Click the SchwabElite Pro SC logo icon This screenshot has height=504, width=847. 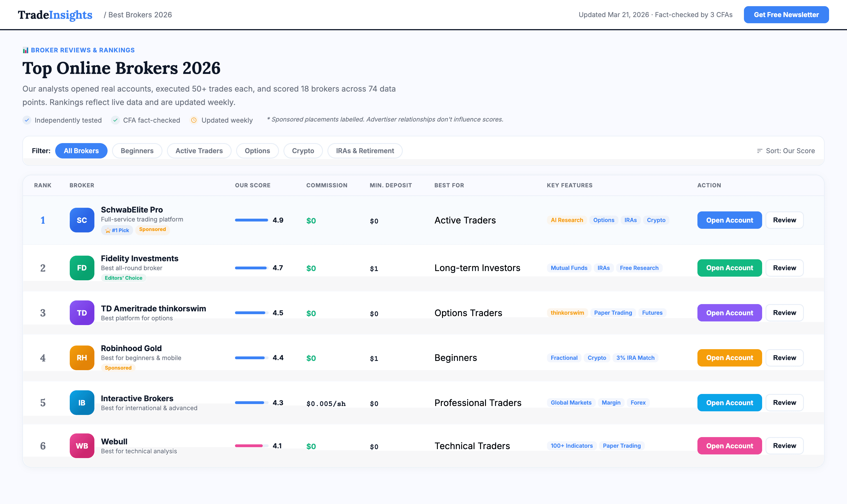82,220
